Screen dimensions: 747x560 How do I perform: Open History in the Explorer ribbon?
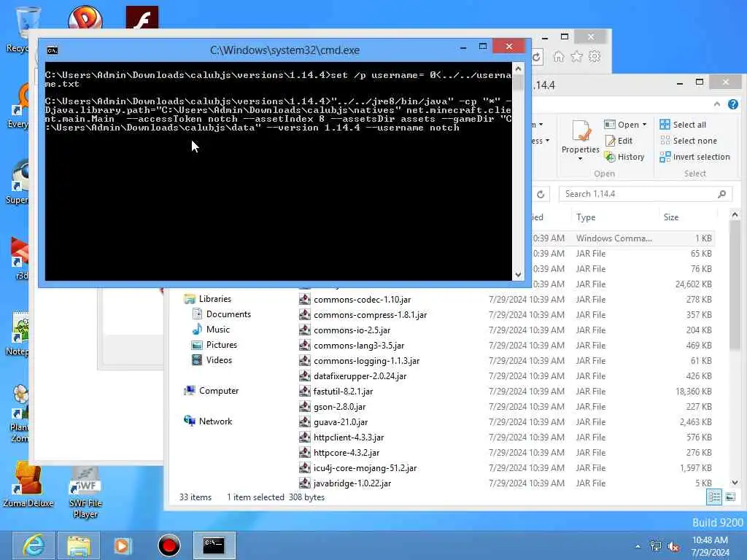(x=624, y=157)
